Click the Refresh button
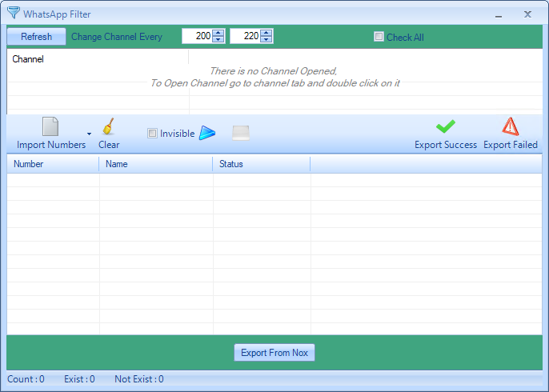This screenshot has width=549, height=392. [x=37, y=37]
